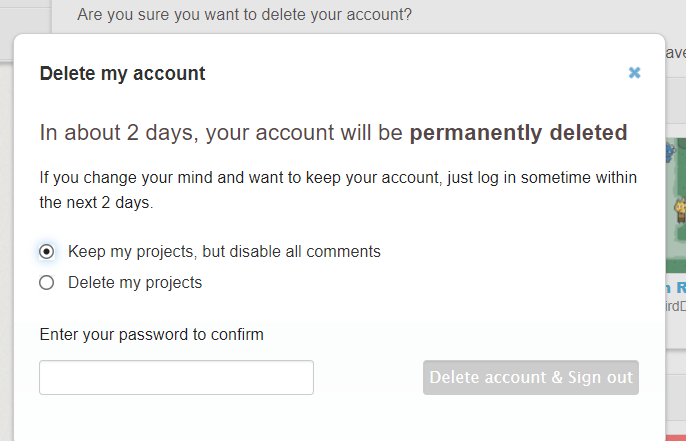Open the blue project title link under thumbnail
This screenshot has width=686, height=441.
676,286
